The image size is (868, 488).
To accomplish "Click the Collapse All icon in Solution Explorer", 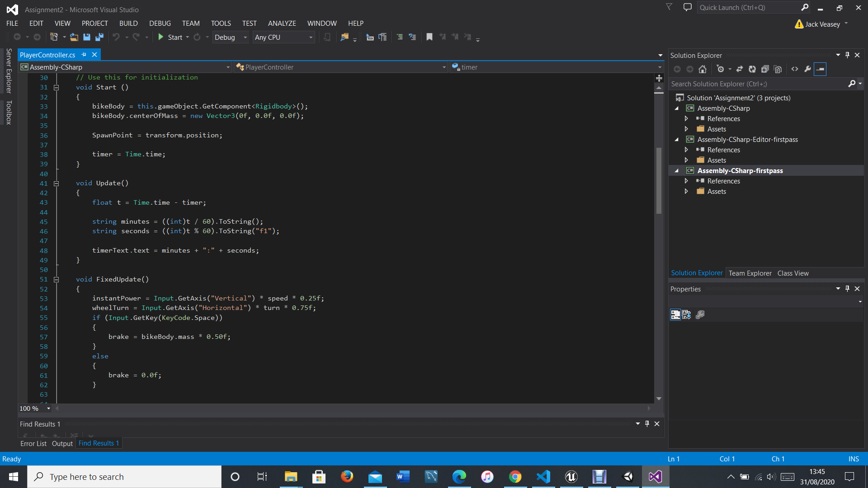I will pos(765,69).
